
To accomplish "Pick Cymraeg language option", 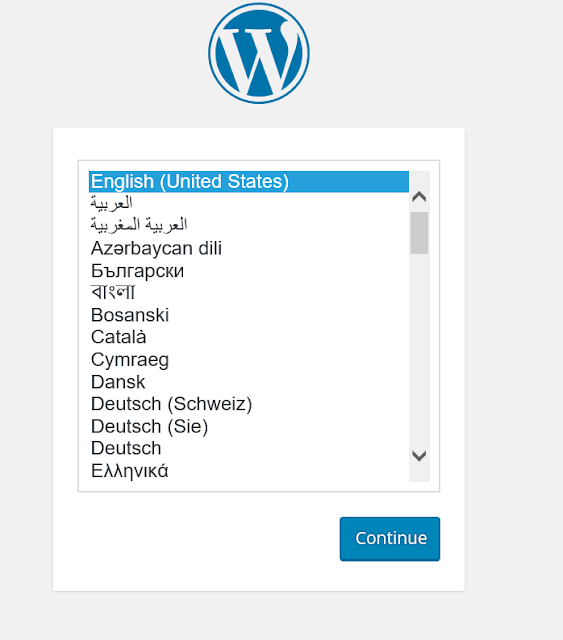I will tap(249, 360).
